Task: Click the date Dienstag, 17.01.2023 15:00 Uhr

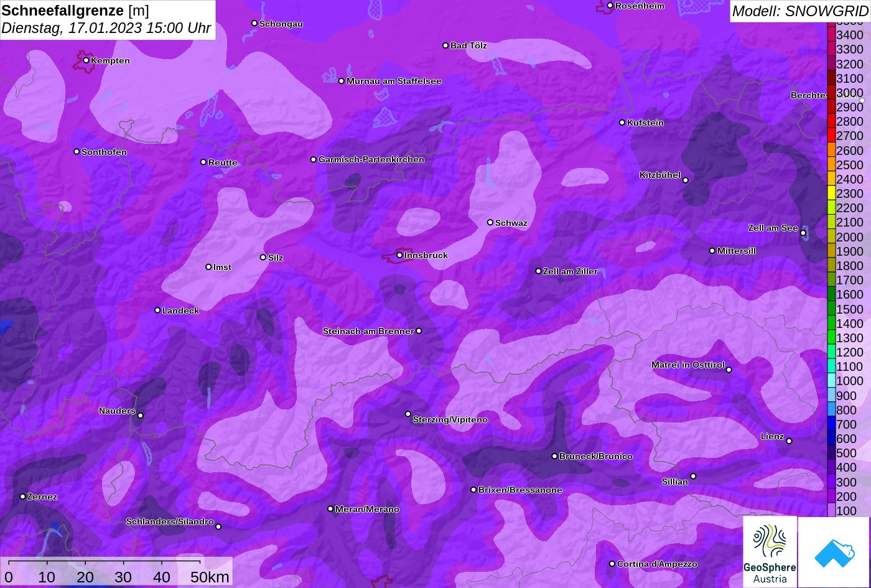Action: pyautogui.click(x=106, y=28)
